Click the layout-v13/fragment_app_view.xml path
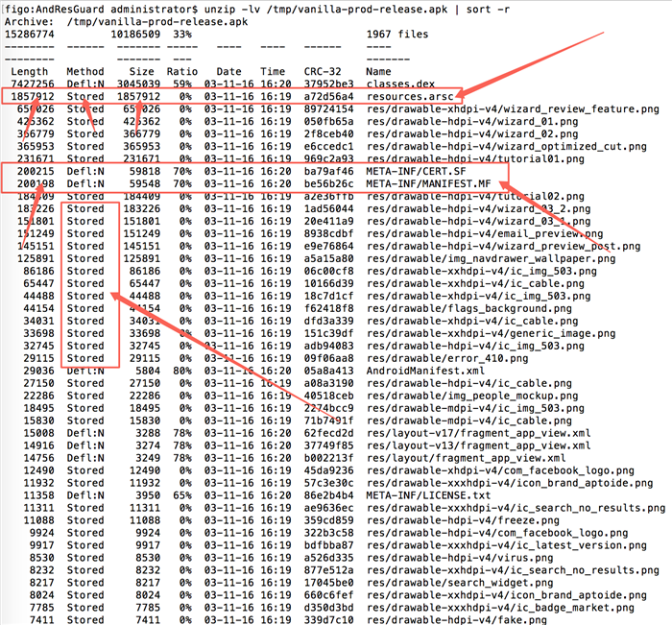The width and height of the screenshot is (672, 625). (478, 445)
